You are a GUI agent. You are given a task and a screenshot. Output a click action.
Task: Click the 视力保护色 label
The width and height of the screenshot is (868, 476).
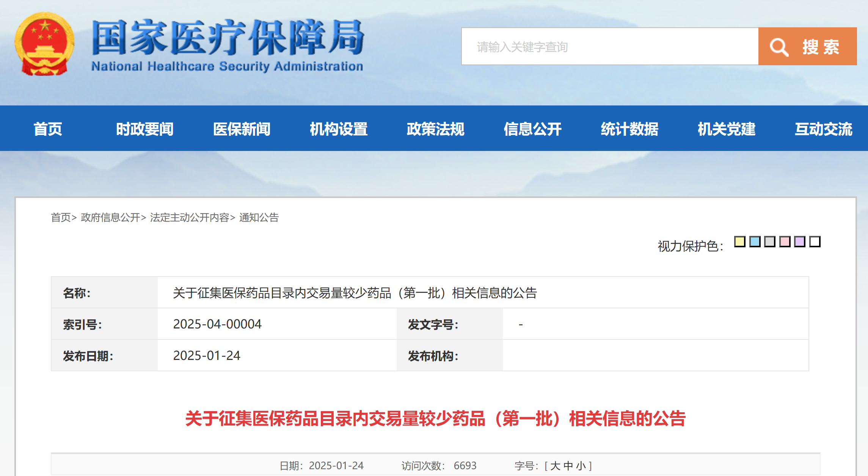click(691, 246)
